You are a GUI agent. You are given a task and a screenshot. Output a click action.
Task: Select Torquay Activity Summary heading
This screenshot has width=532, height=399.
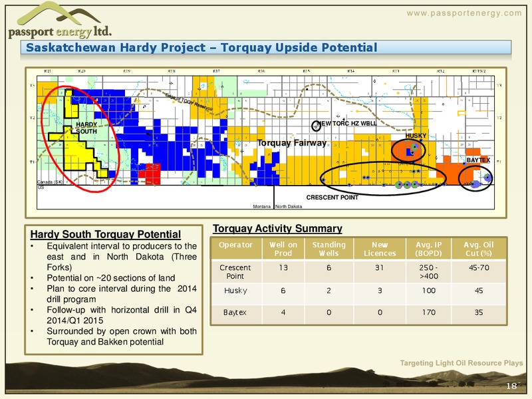point(277,229)
